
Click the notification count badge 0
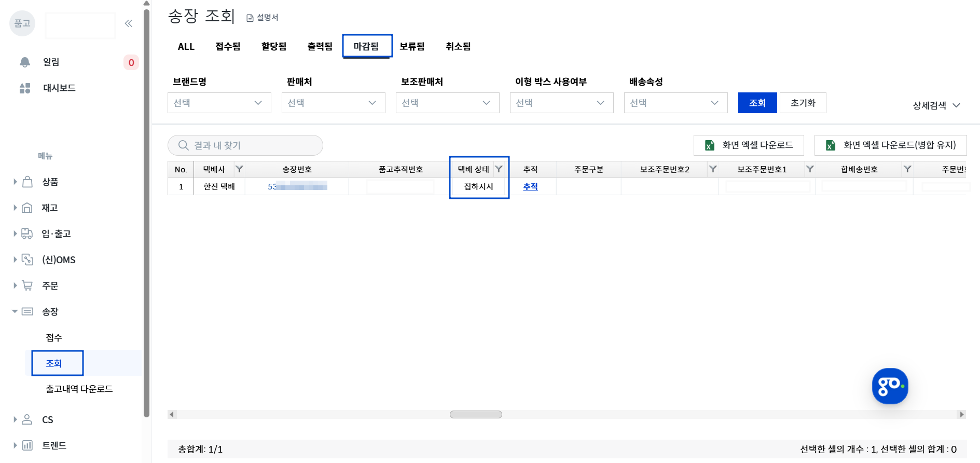click(x=131, y=62)
